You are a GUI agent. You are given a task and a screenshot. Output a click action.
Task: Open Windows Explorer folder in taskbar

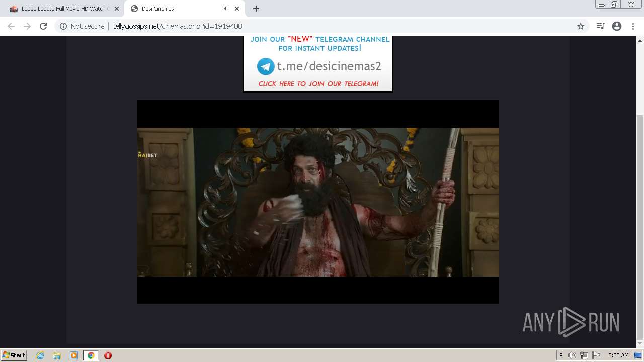(57, 355)
